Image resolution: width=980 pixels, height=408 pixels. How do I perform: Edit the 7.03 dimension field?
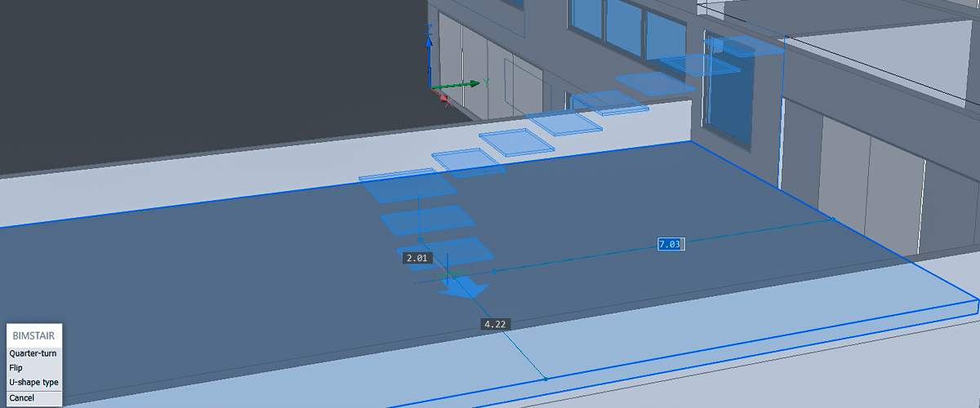tap(670, 244)
